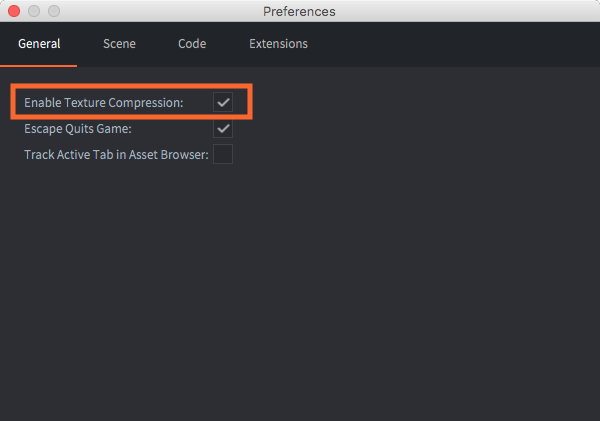This screenshot has height=421, width=600.
Task: Click the empty tab bar area right of Extensions
Action: (x=450, y=44)
